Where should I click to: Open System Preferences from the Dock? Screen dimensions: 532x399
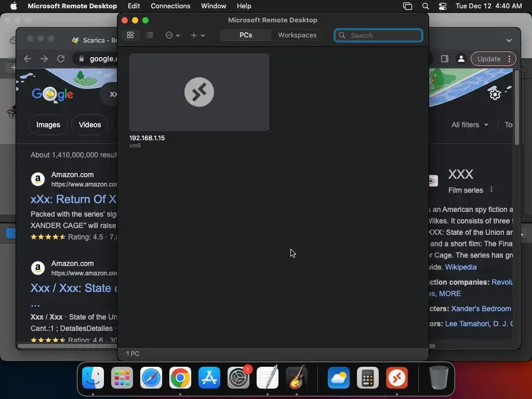click(238, 378)
